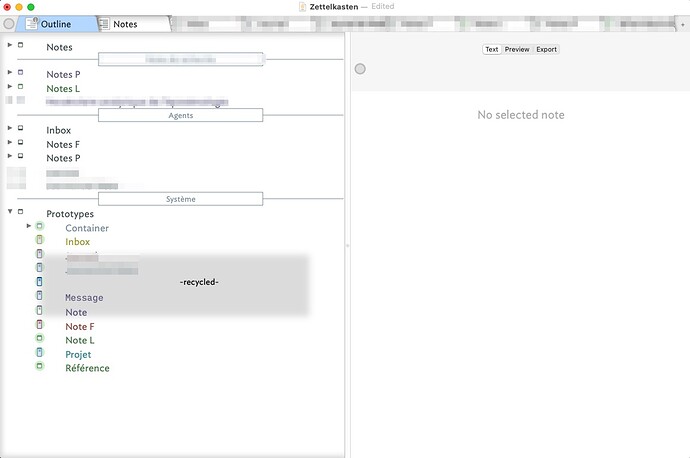Select the yellow Inbox prototype
The width and height of the screenshot is (690, 458).
[x=77, y=242]
